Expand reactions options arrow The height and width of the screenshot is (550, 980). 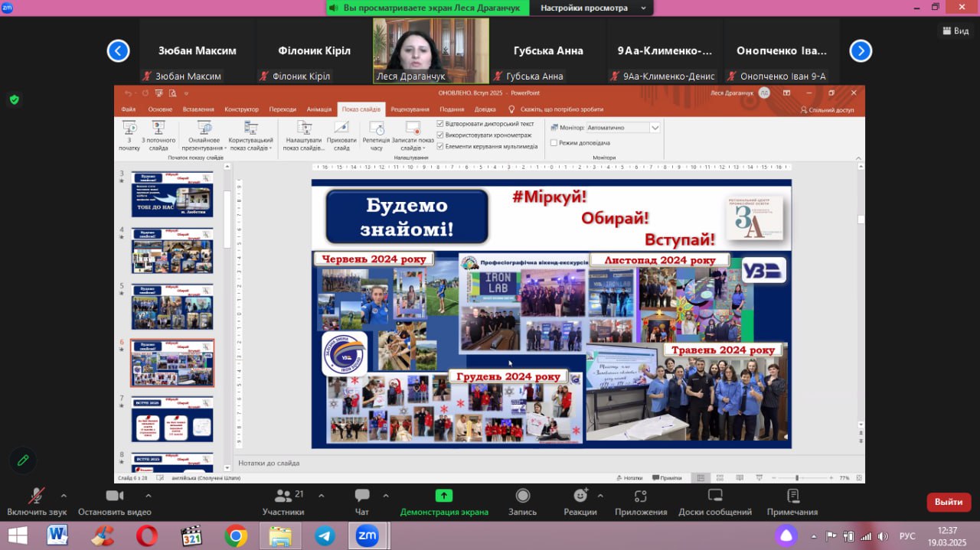[599, 495]
